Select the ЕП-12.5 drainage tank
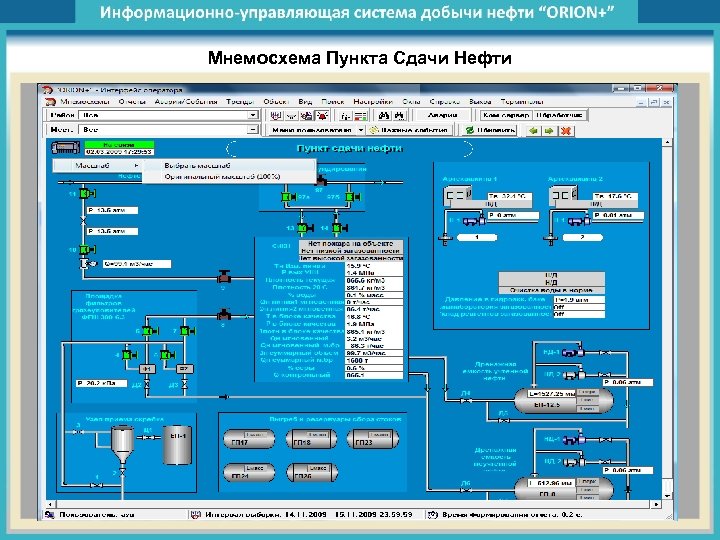 563,401
